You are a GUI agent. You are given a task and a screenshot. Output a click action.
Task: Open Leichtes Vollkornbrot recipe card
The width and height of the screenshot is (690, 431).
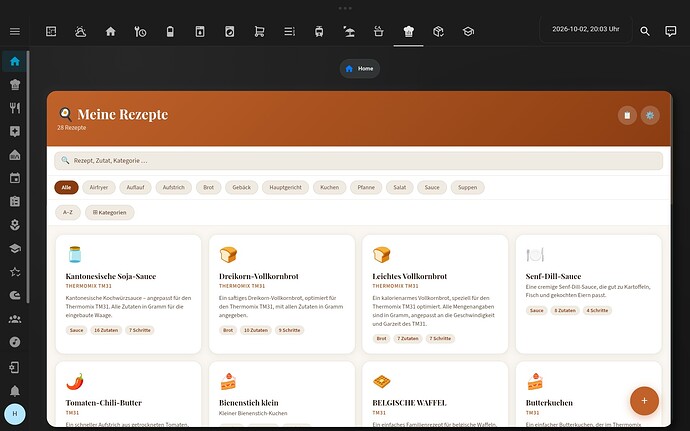[435, 294]
